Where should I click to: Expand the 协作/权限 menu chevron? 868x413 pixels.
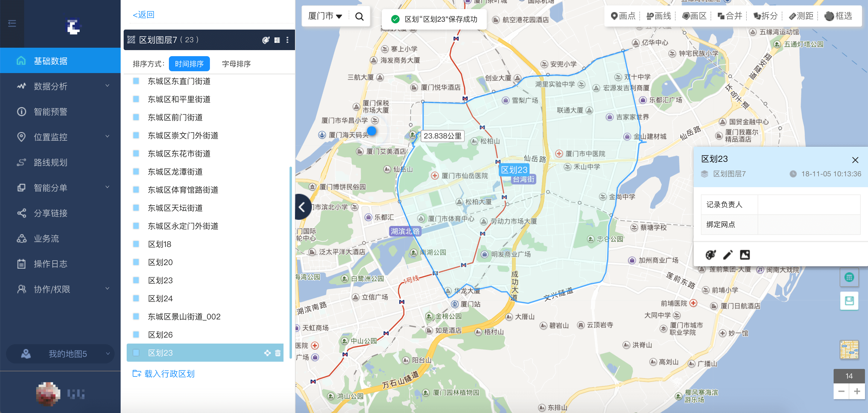click(107, 289)
